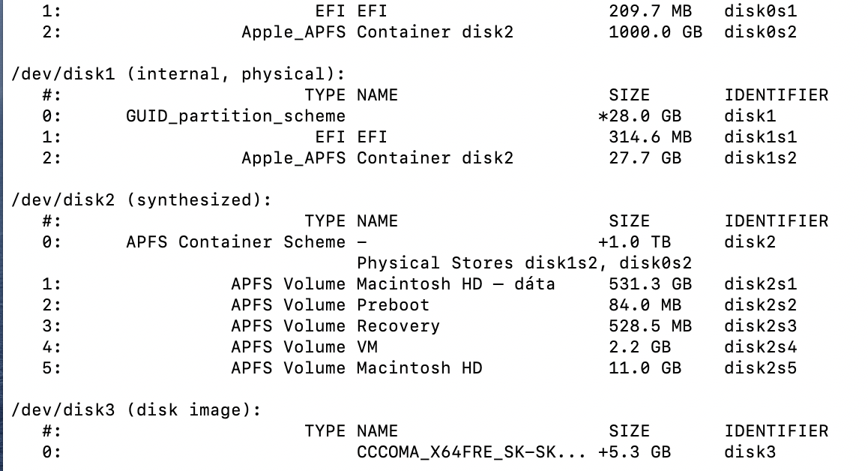This screenshot has width=868, height=471.
Task: Click GUID_partition_scheme text
Action: [236, 116]
